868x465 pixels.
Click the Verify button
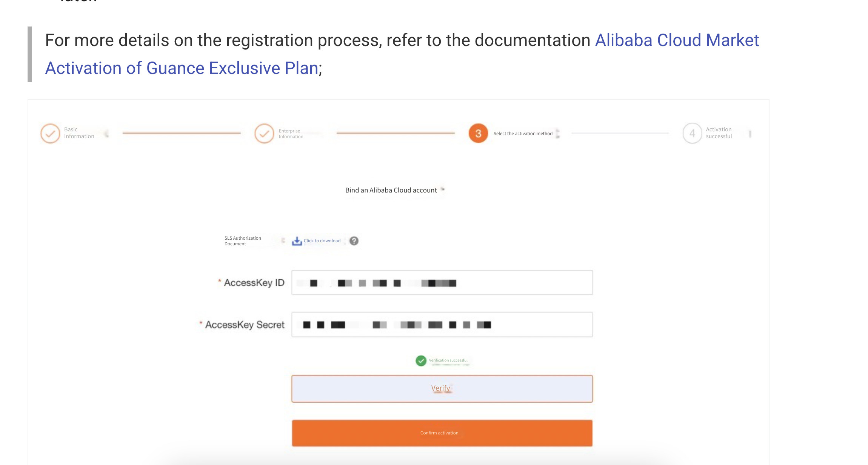442,388
